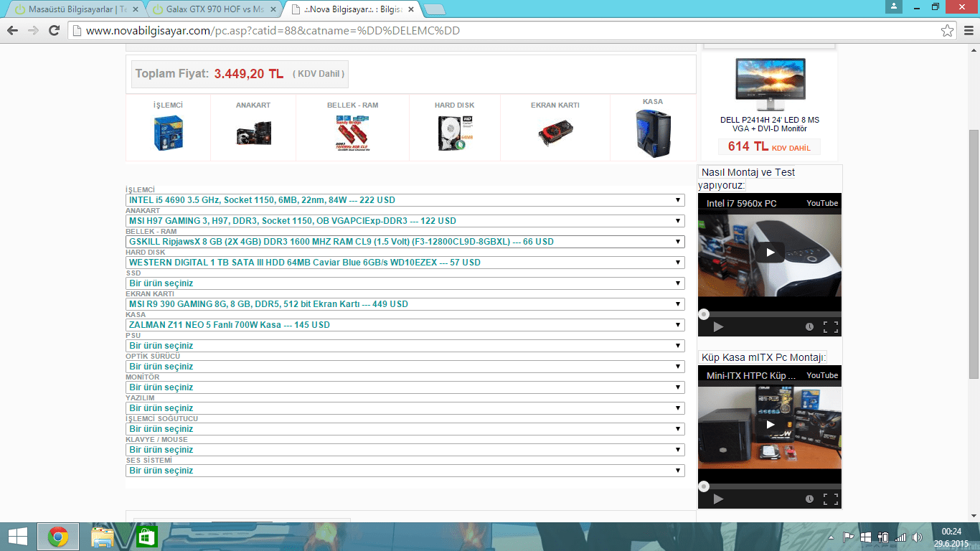Click the BELLEK - RAM product image
The height and width of the screenshot is (551, 980).
(x=352, y=133)
